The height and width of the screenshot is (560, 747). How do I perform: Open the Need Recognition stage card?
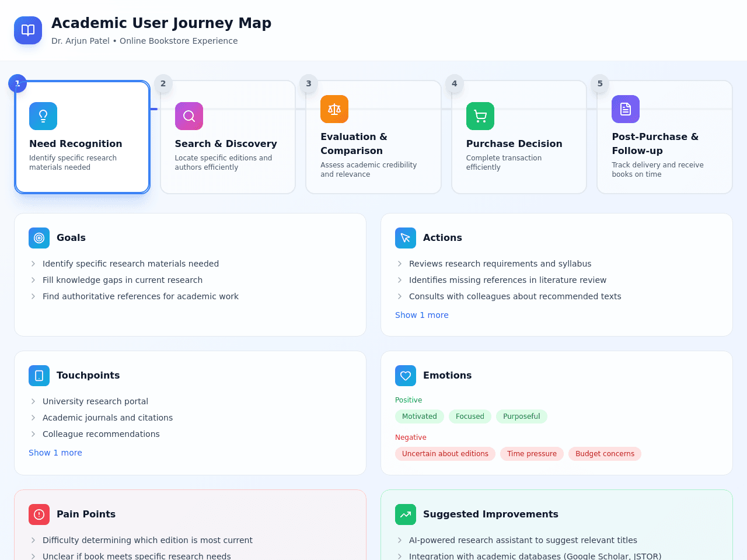coord(82,137)
